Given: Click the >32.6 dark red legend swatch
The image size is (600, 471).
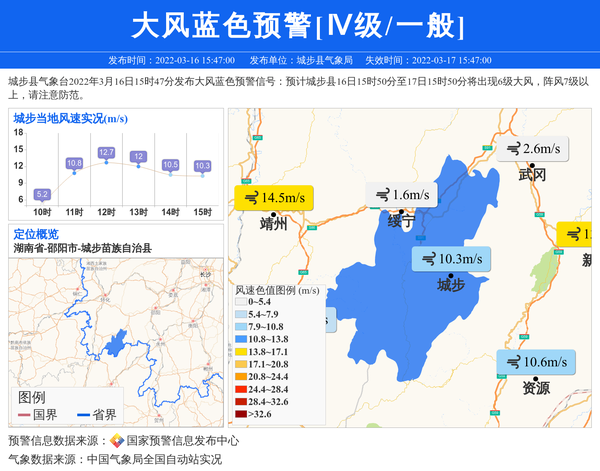Looking at the screenshot, I should (241, 413).
